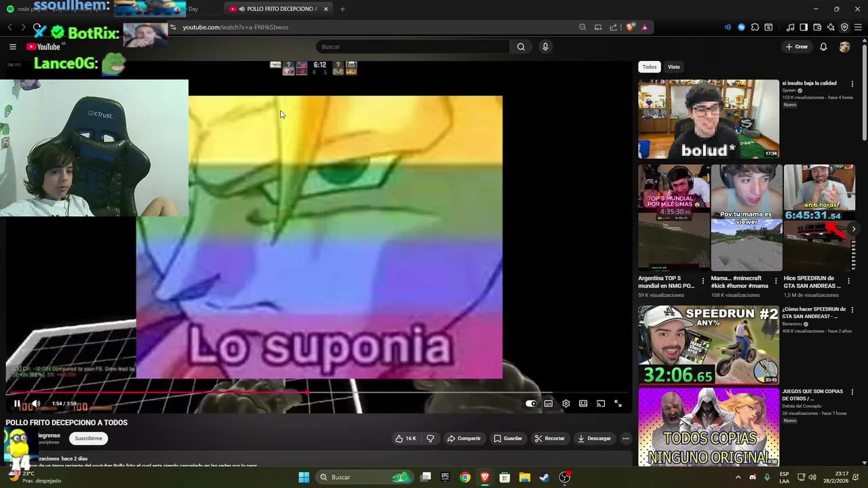Click the YouTube search magnifier button
Viewport: 868px width, 488px height.
pyautogui.click(x=521, y=47)
